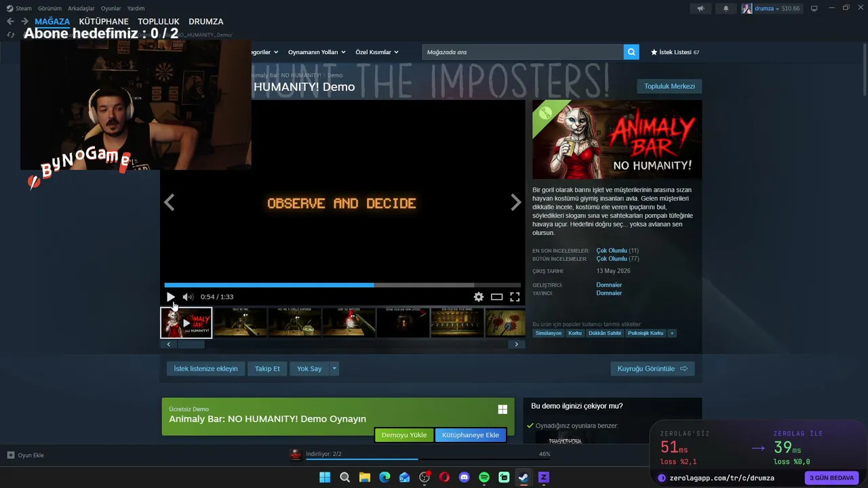Screen dimensions: 868x488
Task: Open the game capsule image
Action: point(617,140)
